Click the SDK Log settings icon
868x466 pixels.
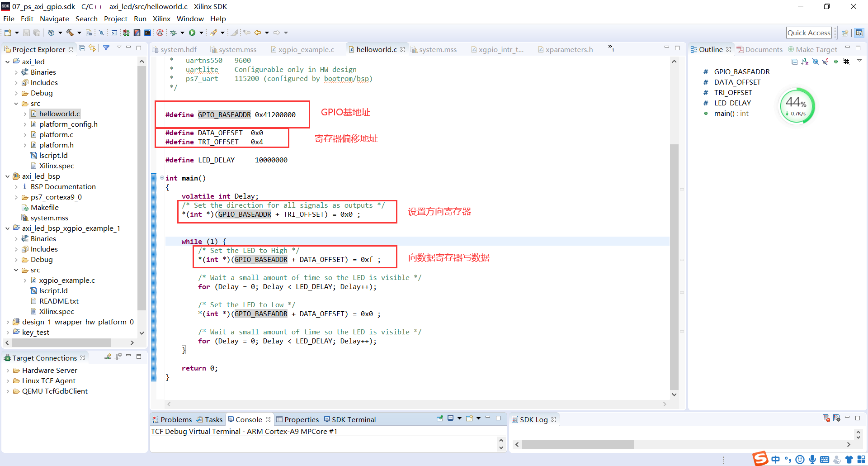pos(836,418)
